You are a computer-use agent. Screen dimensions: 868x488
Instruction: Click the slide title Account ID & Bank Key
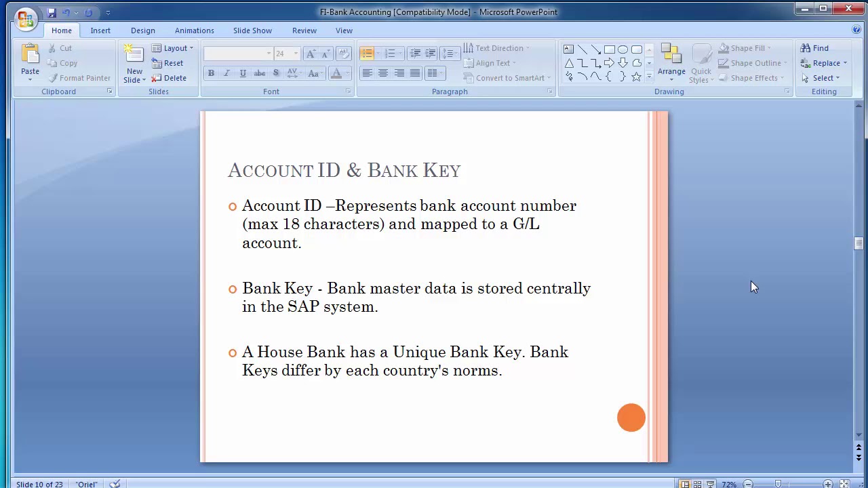coord(344,170)
